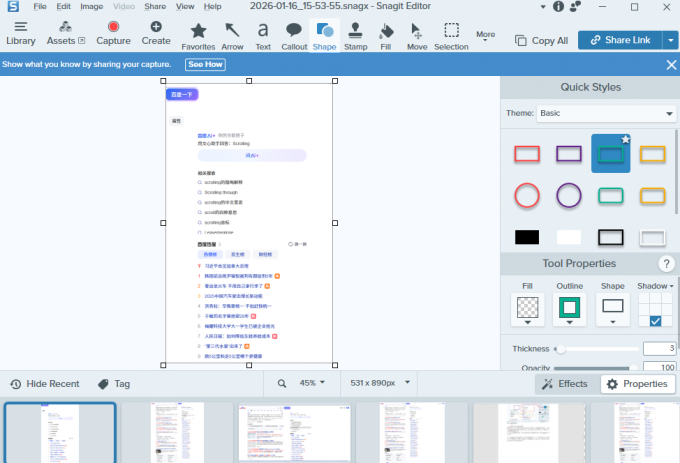Open the zoom 45% dropdown

pyautogui.click(x=308, y=383)
